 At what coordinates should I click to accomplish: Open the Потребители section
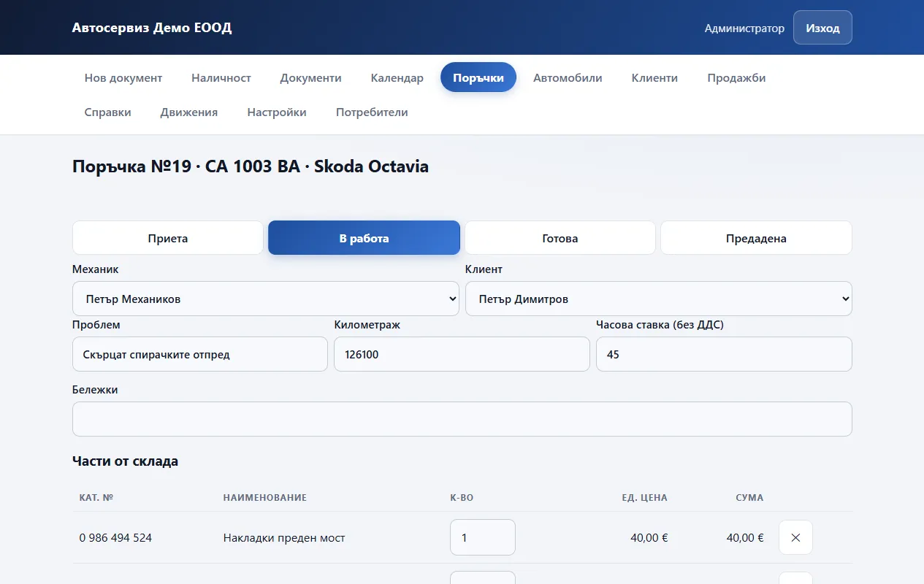point(372,112)
